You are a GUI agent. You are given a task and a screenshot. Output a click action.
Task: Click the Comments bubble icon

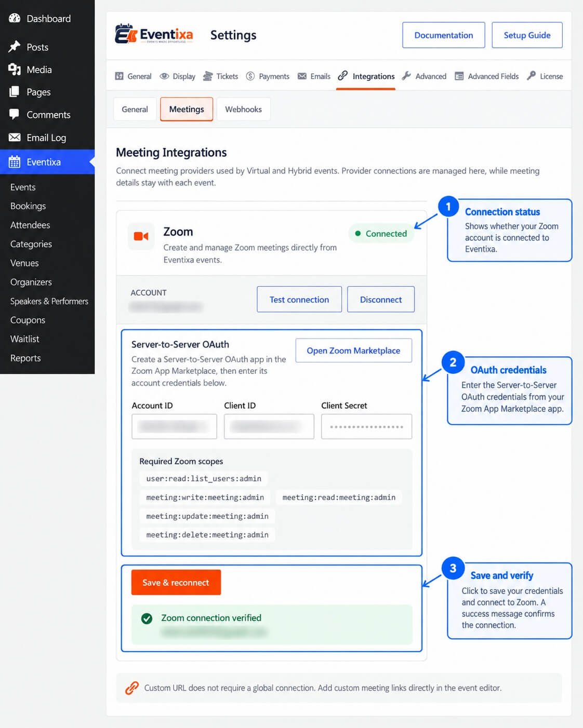(x=15, y=114)
